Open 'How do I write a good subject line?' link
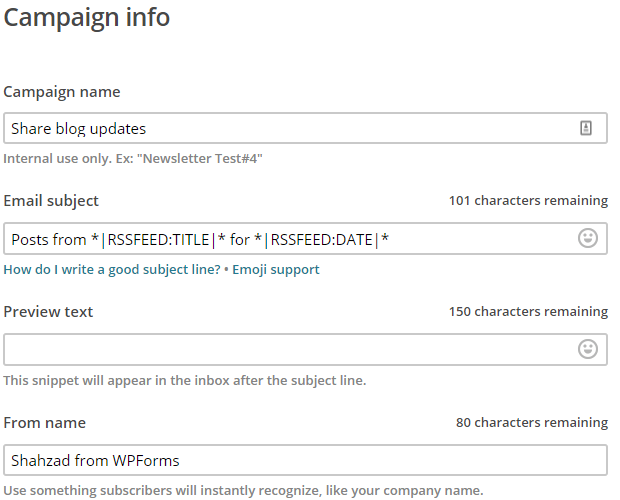The width and height of the screenshot is (620, 500). pos(112,270)
